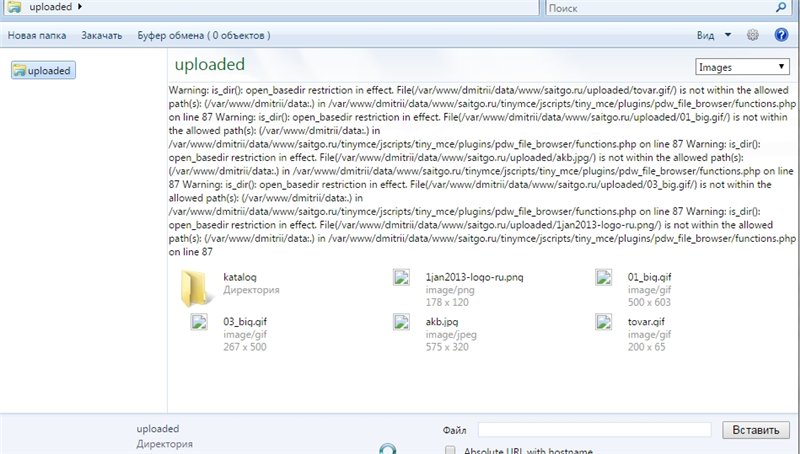Image resolution: width=800 pixels, height=454 pixels.
Task: Click the uploaded breadcrumb path
Action: coord(51,7)
